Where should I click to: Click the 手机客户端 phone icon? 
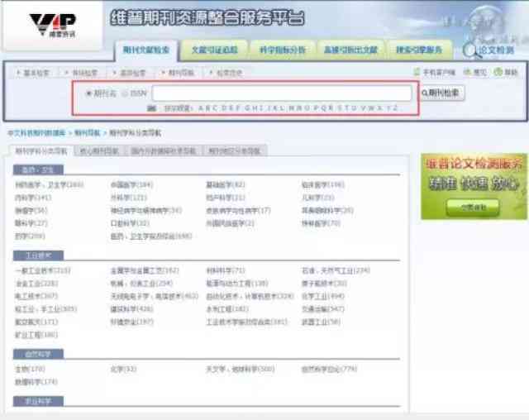[417, 72]
